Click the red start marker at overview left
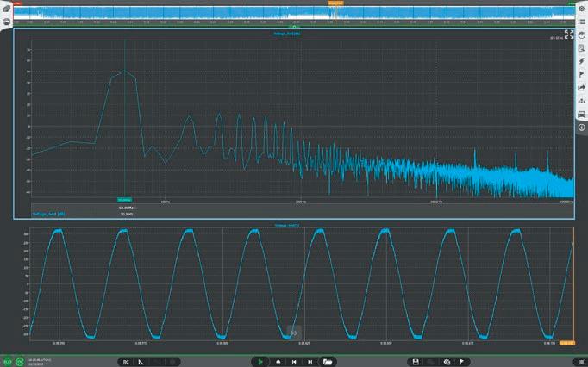 [x=17, y=3]
